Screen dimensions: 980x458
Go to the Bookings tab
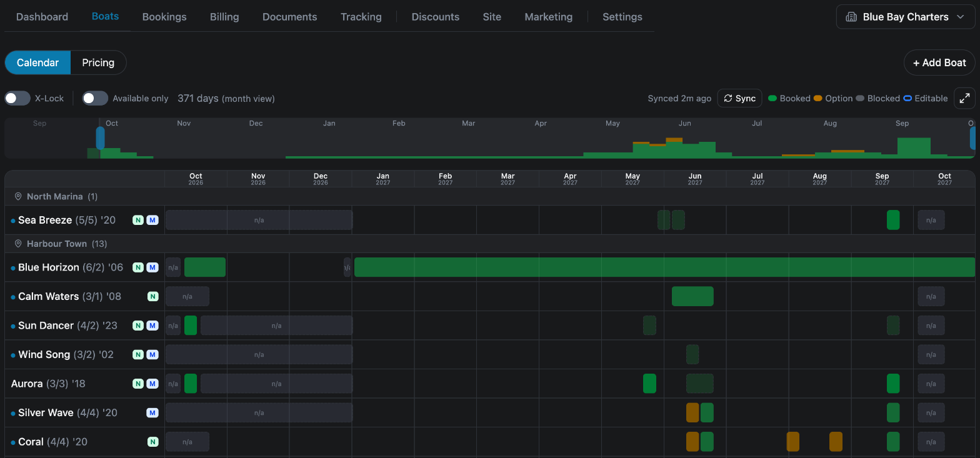point(164,17)
